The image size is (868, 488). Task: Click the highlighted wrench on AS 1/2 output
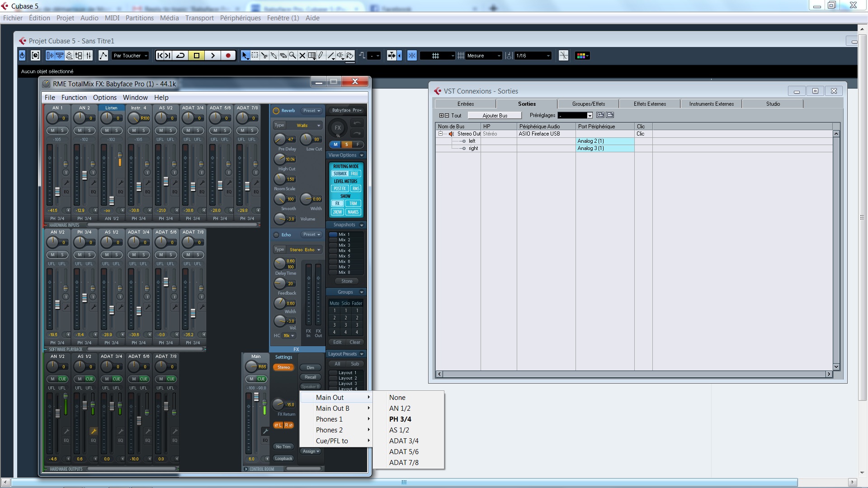point(93,431)
